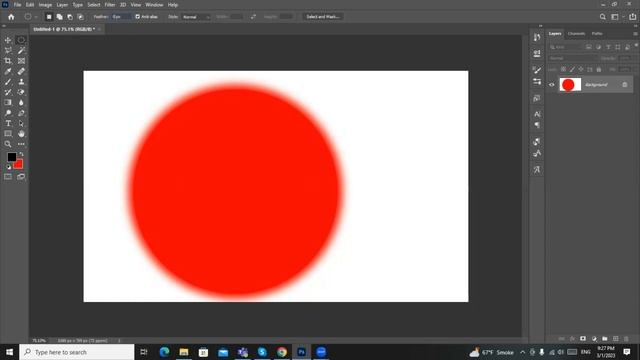The height and width of the screenshot is (360, 640).
Task: Open the Layer menu
Action: 62,5
